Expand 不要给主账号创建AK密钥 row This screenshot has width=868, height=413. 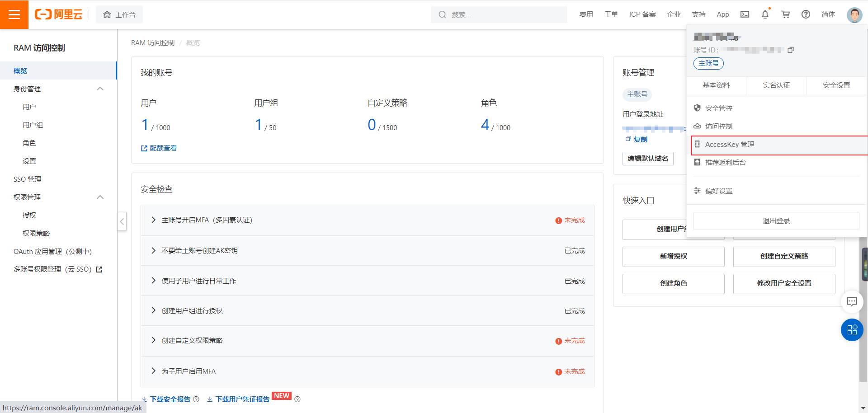[x=153, y=250]
